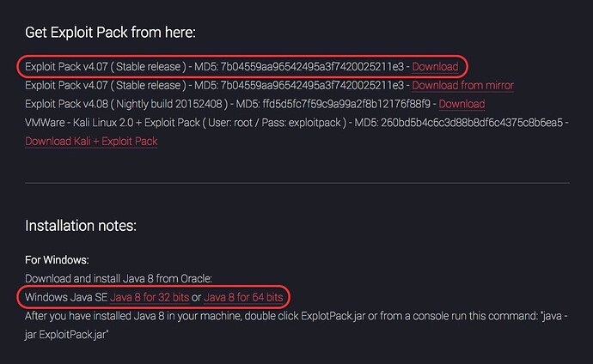
Task: Click the Windows Java SE text
Action: (x=66, y=297)
